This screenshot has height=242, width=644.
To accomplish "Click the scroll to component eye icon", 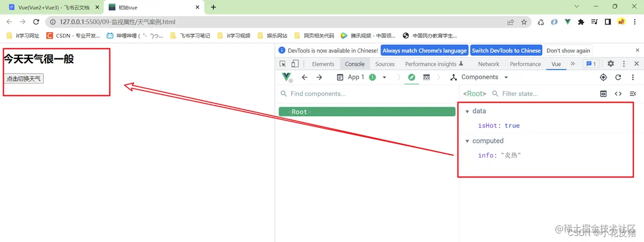I will coord(604,94).
